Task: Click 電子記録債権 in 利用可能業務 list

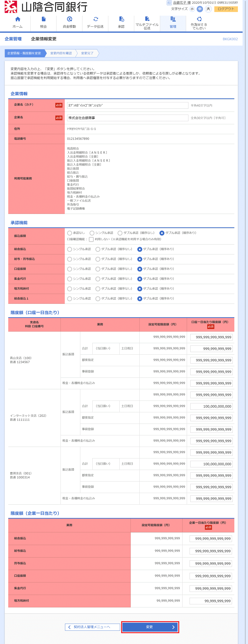Action: tap(76, 209)
